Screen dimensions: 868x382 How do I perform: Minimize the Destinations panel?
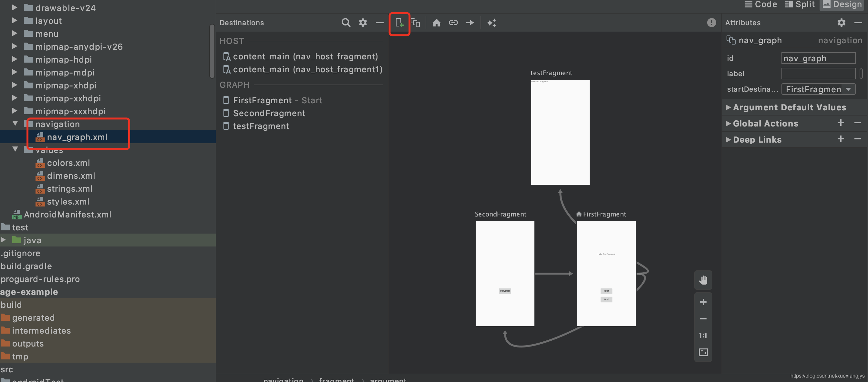point(380,23)
